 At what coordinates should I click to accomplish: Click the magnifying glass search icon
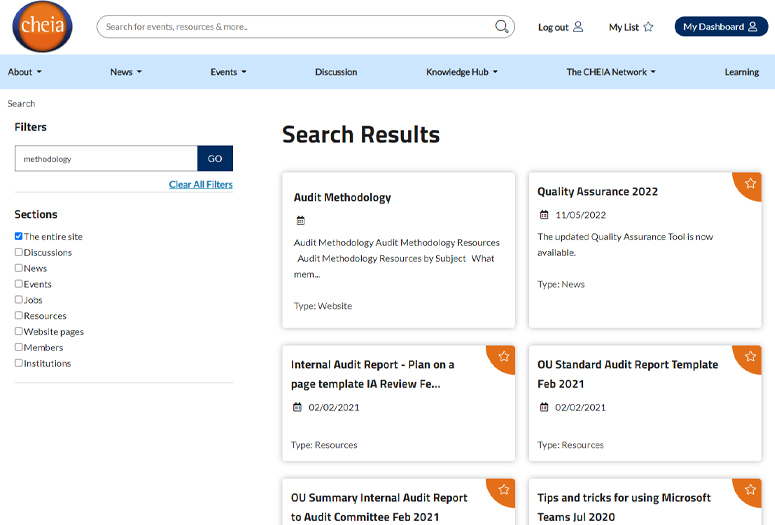(501, 26)
